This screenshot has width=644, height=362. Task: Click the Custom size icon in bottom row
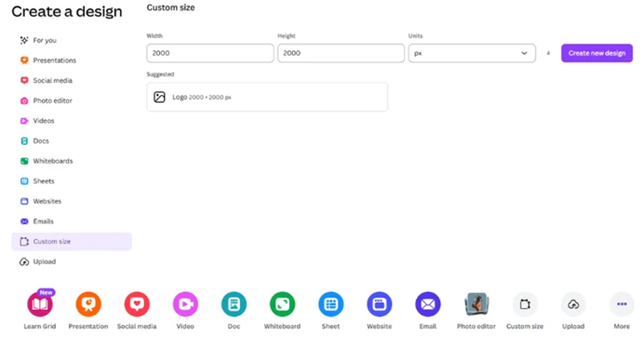(525, 304)
